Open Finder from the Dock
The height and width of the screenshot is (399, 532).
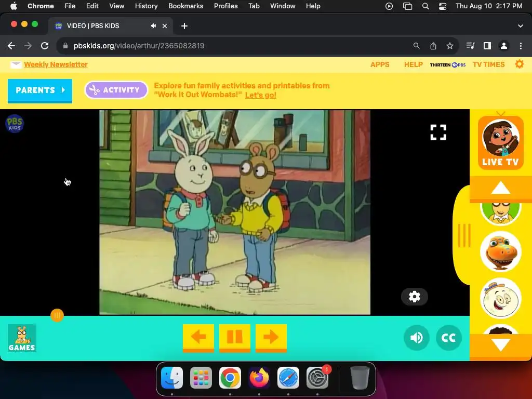pos(172,378)
